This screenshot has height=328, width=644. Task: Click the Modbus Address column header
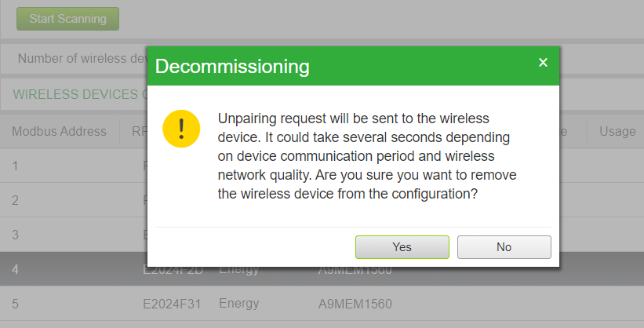pyautogui.click(x=59, y=131)
